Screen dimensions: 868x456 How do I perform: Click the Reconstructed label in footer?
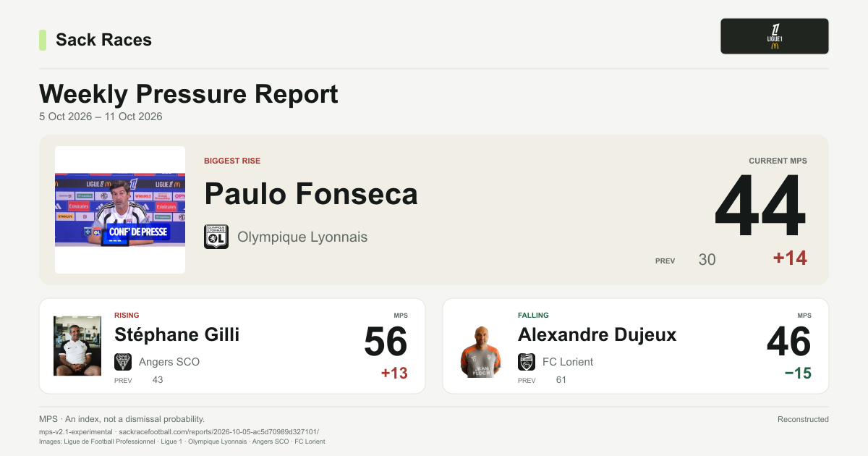[803, 419]
